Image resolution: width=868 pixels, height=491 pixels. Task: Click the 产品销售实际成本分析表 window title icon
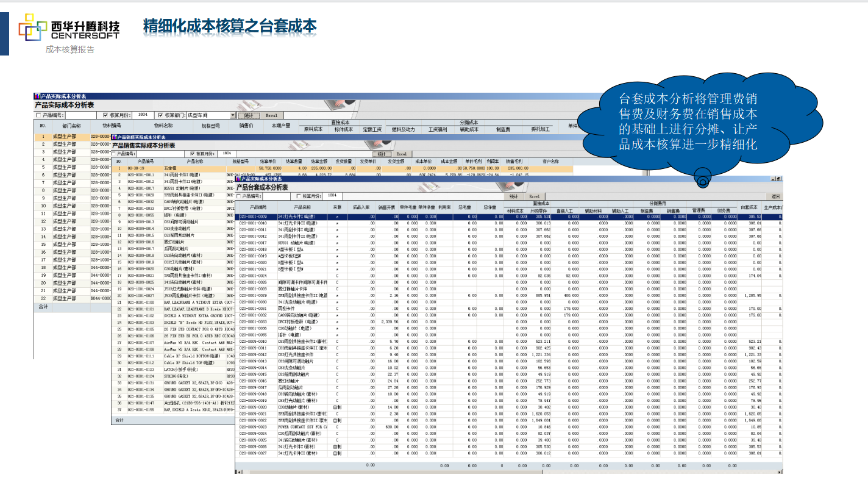[114, 138]
